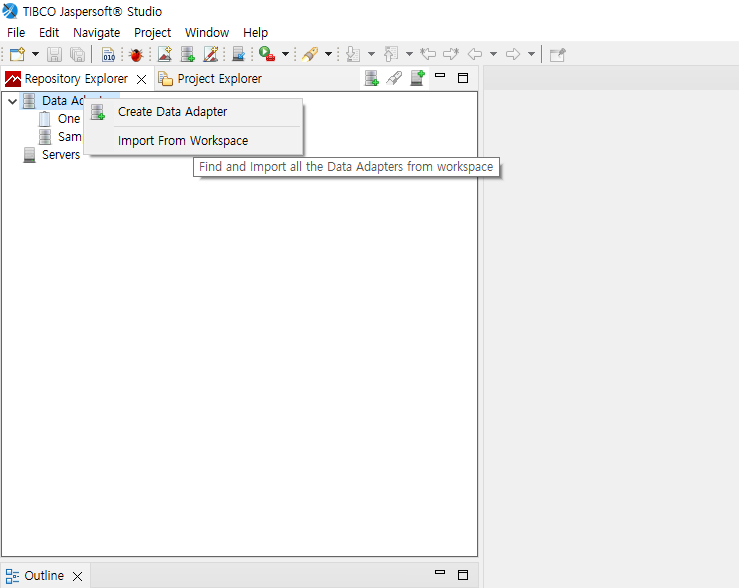Click the Create server connection panel icon
The image size is (739, 588).
(x=418, y=78)
